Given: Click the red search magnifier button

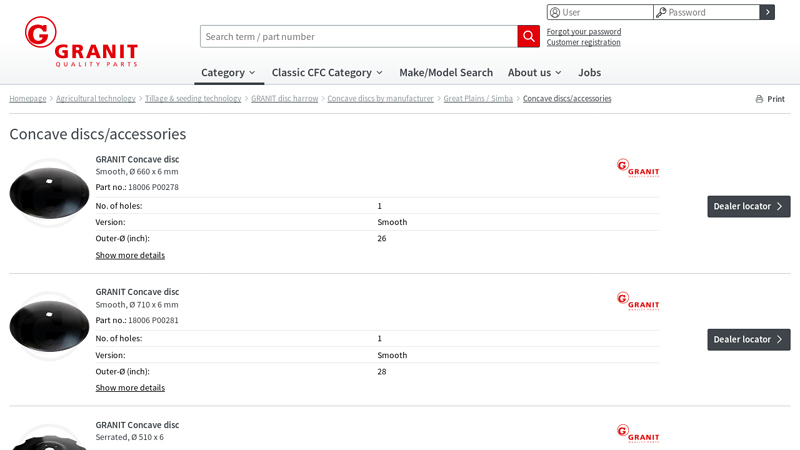Looking at the screenshot, I should point(528,37).
